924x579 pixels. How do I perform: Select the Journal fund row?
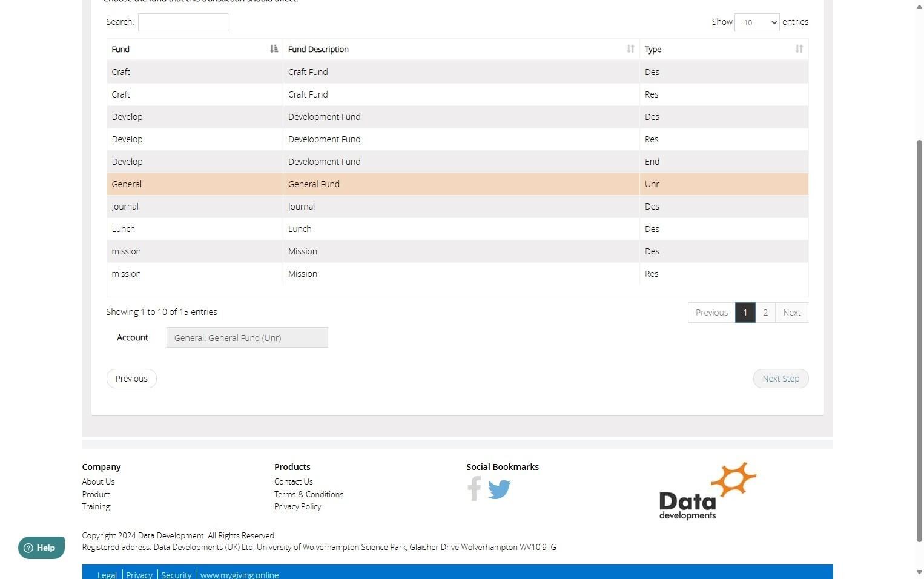click(x=457, y=207)
